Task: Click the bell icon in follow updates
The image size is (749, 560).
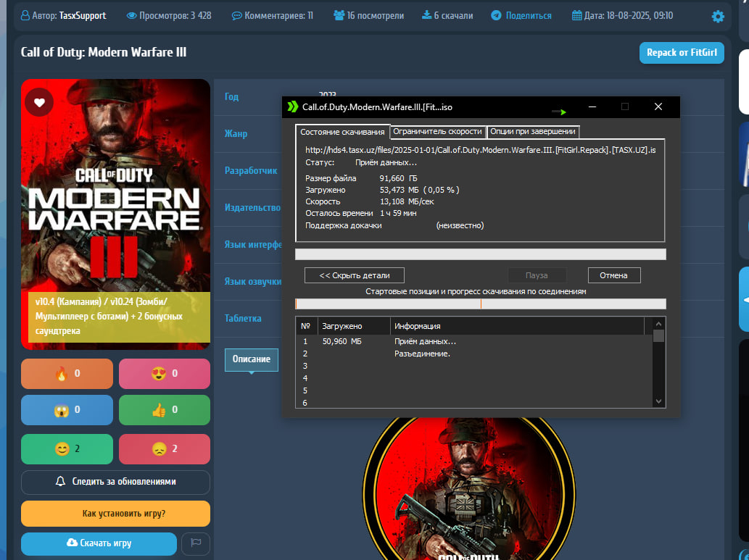Action: [60, 481]
